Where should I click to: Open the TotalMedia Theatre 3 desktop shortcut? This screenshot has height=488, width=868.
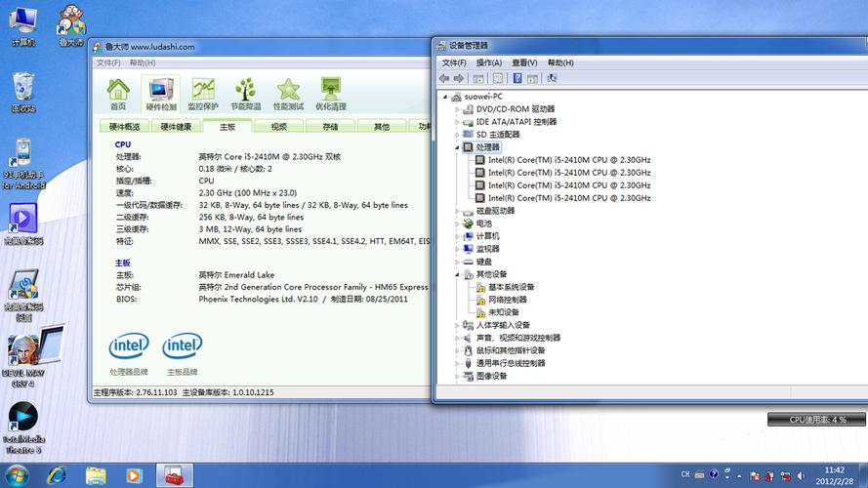pyautogui.click(x=23, y=427)
